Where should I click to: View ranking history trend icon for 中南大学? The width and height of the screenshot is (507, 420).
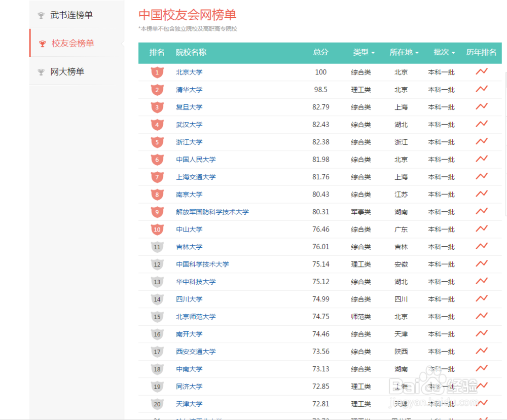point(482,368)
